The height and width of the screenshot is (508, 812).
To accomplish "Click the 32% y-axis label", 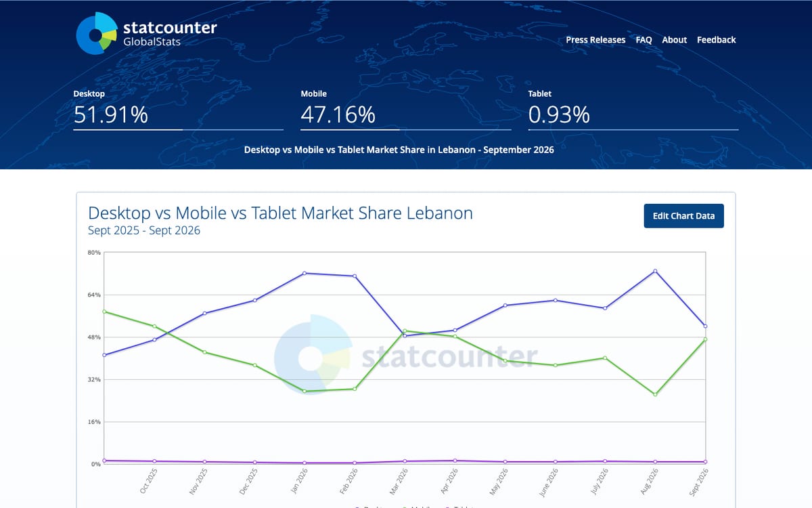I will 93,379.
